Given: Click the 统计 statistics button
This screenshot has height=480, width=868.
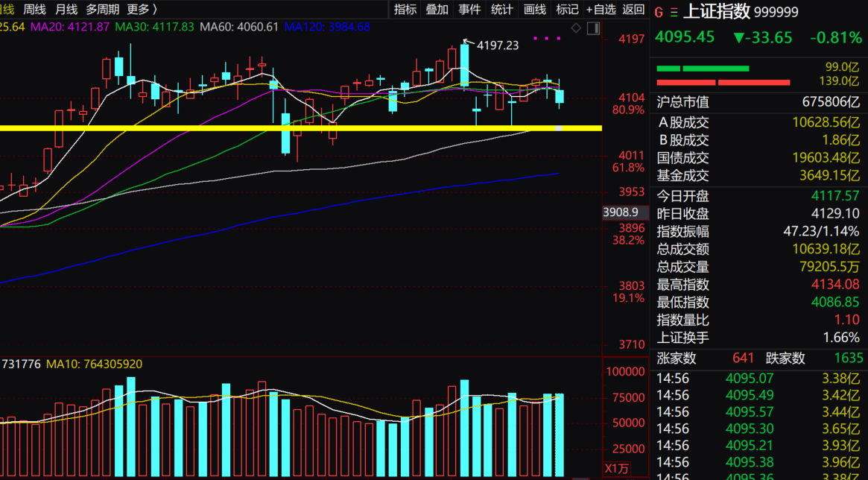Looking at the screenshot, I should click(x=502, y=10).
